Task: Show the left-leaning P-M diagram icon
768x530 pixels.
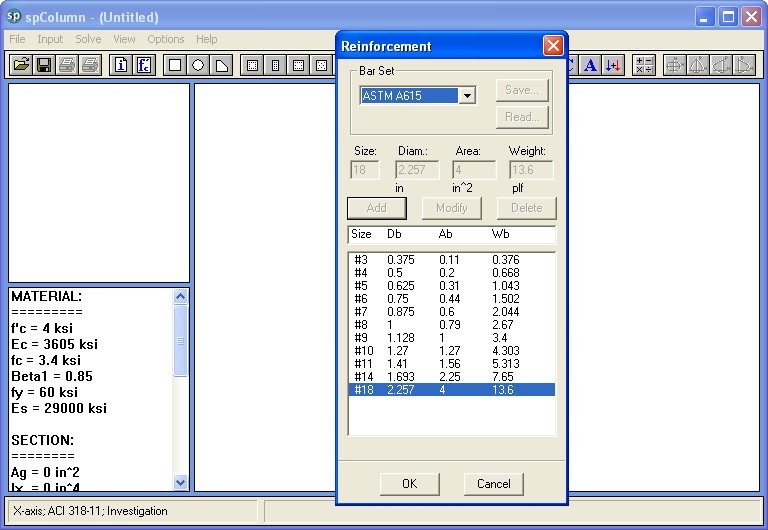Action: [721, 65]
